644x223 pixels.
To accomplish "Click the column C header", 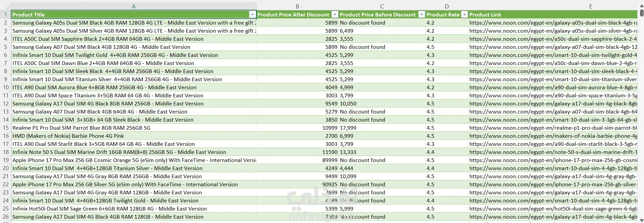I will pos(382,6).
